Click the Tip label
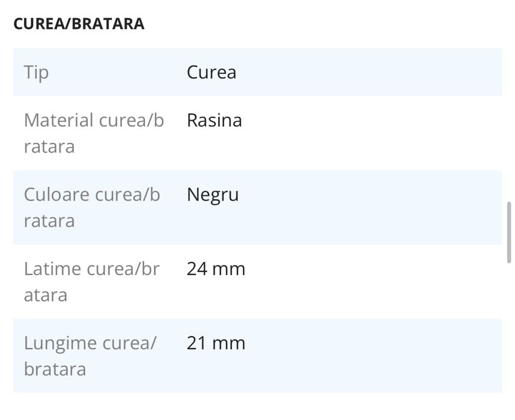The height and width of the screenshot is (420, 515). point(36,72)
